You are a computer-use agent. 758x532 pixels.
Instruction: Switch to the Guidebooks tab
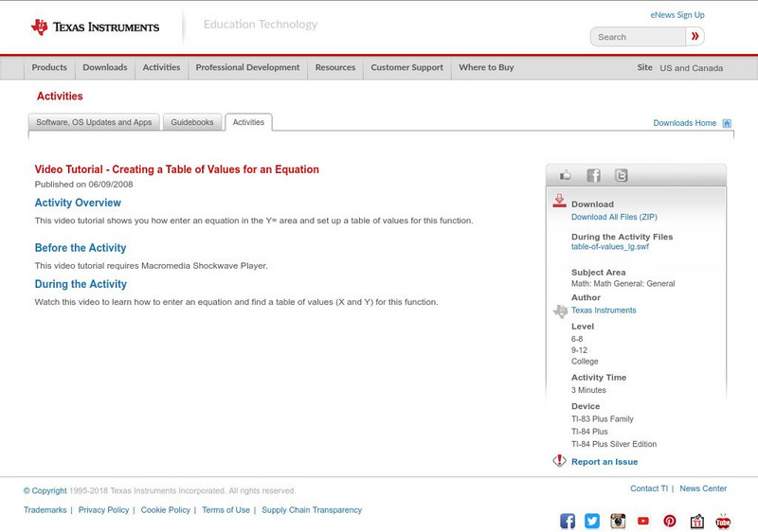coord(192,122)
